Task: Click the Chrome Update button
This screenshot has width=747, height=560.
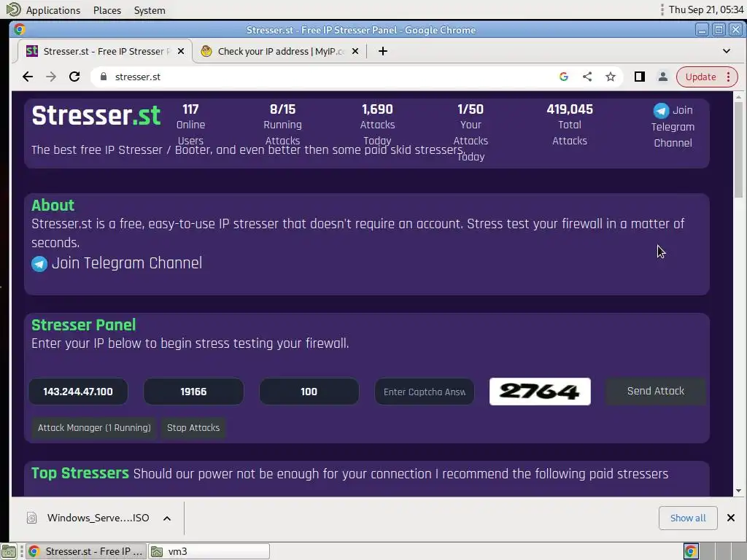Action: click(700, 77)
